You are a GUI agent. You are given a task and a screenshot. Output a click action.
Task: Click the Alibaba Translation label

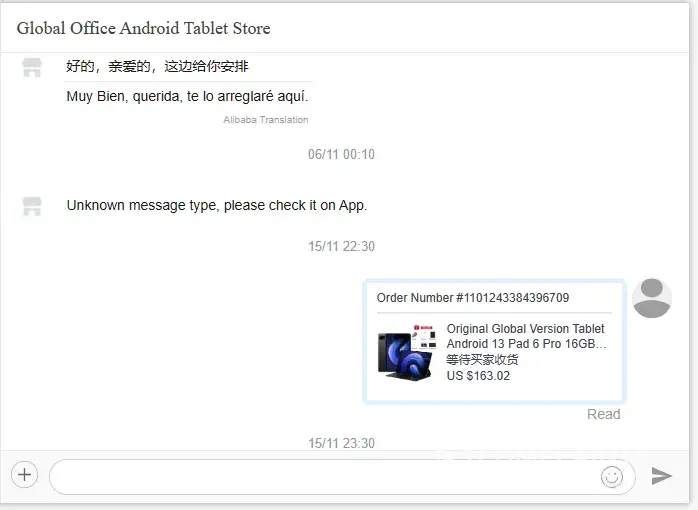click(x=265, y=120)
